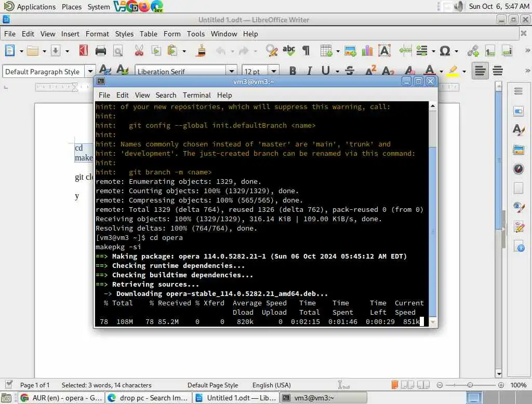The width and height of the screenshot is (532, 404).
Task: Select the Clone Formatting paintbrush icon
Action: click(x=201, y=51)
